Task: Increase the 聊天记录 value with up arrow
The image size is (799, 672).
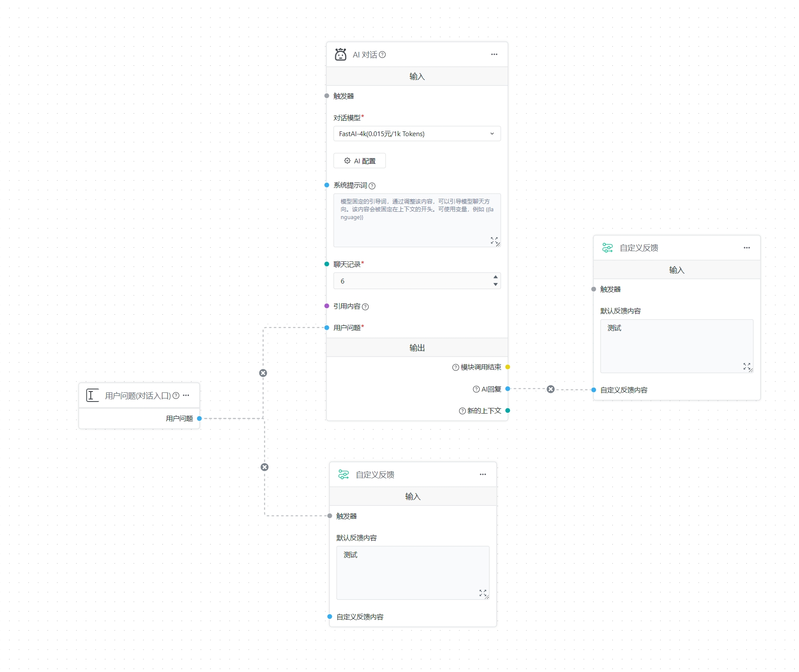Action: pyautogui.click(x=496, y=277)
